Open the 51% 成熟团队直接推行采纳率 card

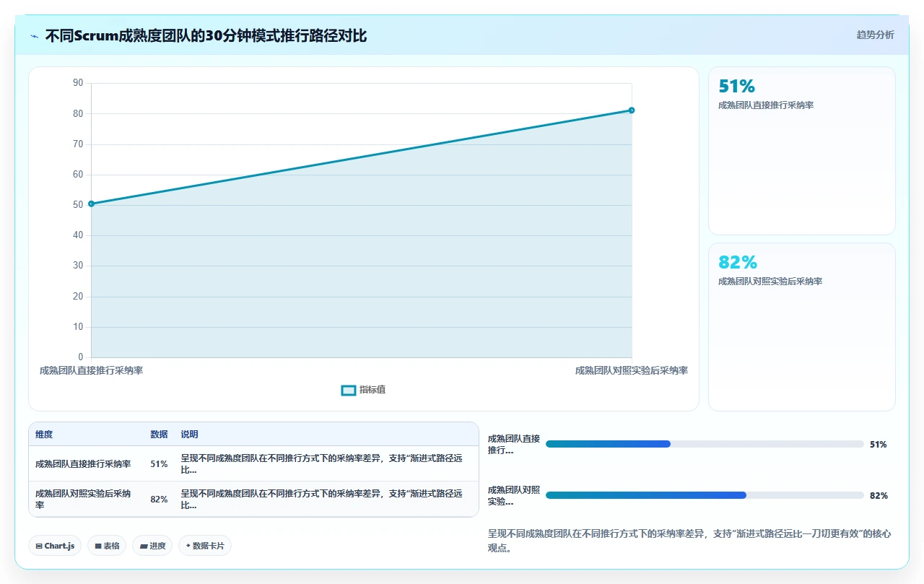click(802, 151)
